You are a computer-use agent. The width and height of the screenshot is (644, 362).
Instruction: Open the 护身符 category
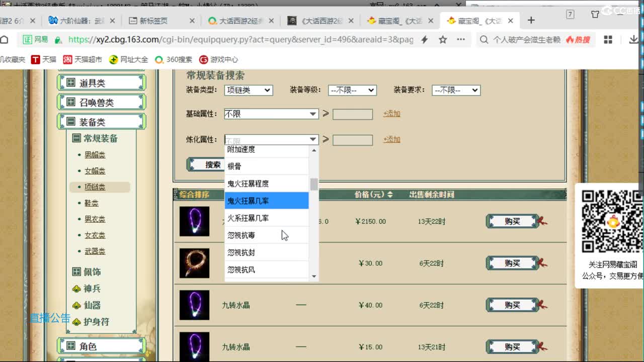91,322
